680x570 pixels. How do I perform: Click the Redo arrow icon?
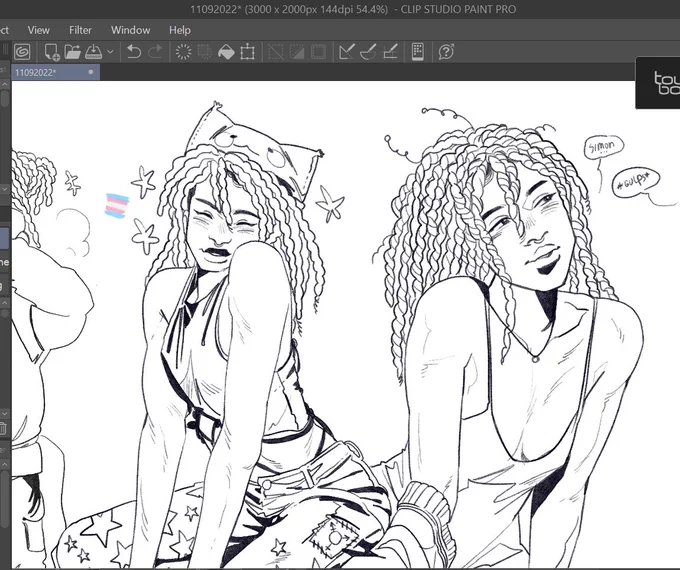(x=155, y=52)
